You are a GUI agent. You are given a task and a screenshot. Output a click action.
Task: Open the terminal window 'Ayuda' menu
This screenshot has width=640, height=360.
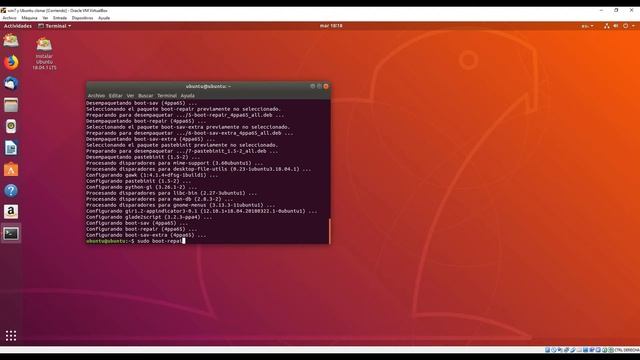188,96
